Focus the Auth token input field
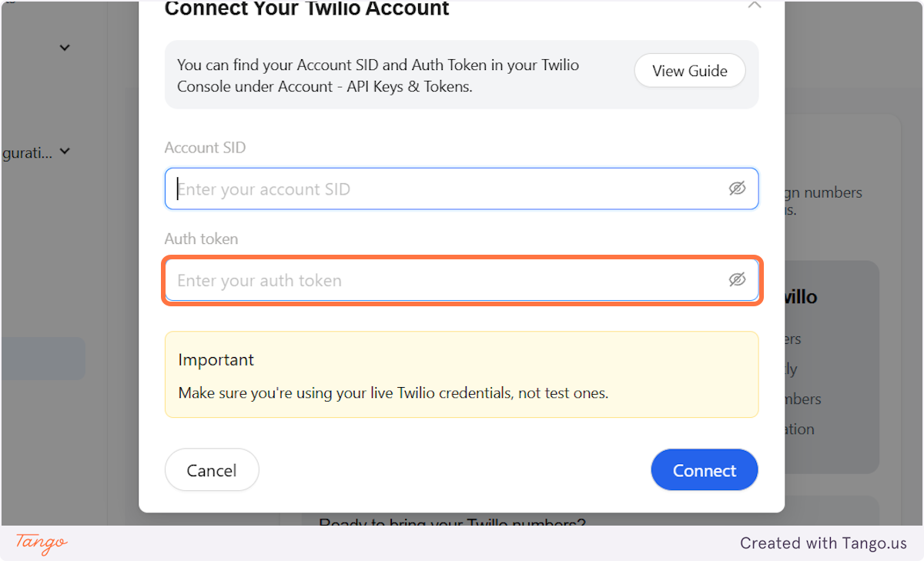The image size is (924, 561). [461, 280]
